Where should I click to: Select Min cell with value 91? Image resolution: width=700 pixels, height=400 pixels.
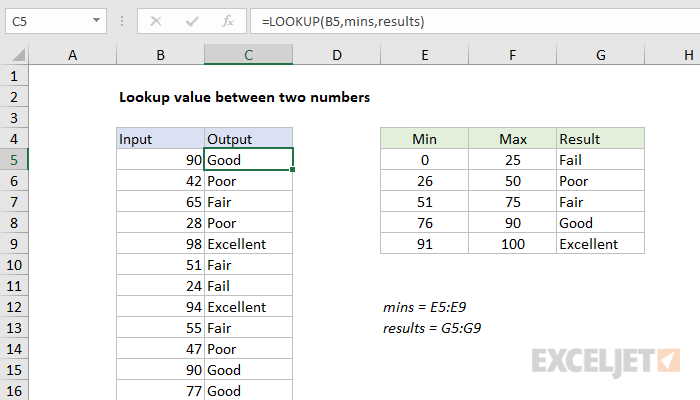tap(425, 244)
